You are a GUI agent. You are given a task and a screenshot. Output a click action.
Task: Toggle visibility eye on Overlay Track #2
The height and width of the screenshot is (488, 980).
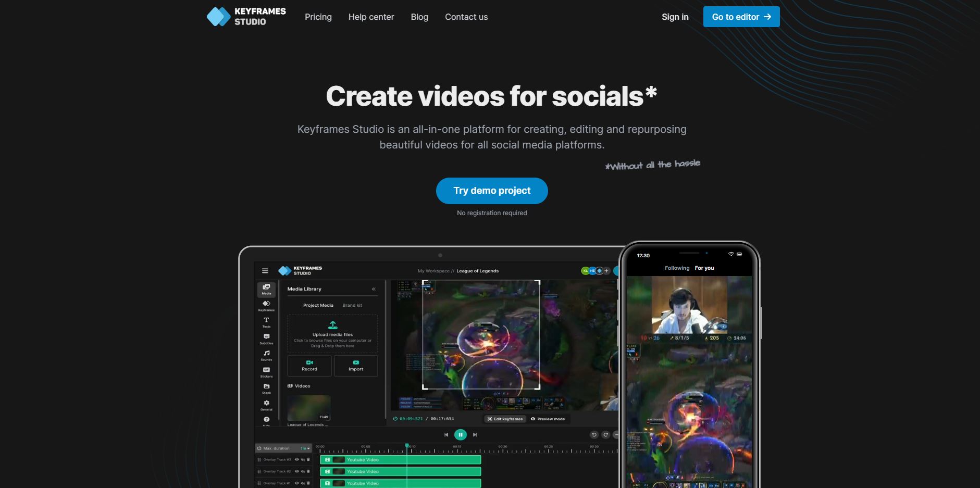tap(296, 471)
